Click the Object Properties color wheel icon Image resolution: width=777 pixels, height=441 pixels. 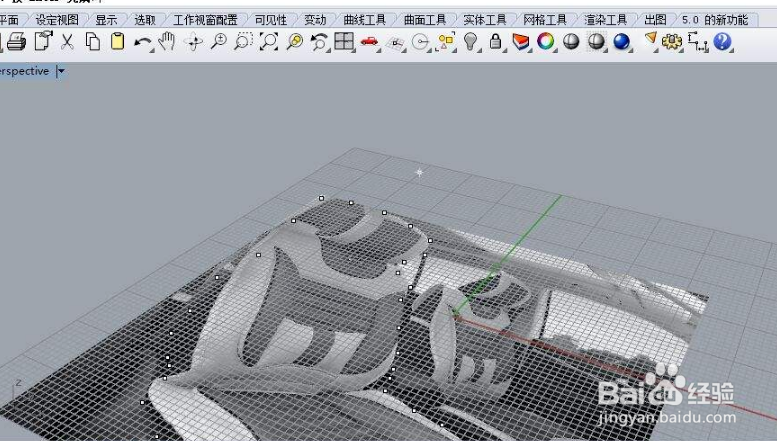546,42
